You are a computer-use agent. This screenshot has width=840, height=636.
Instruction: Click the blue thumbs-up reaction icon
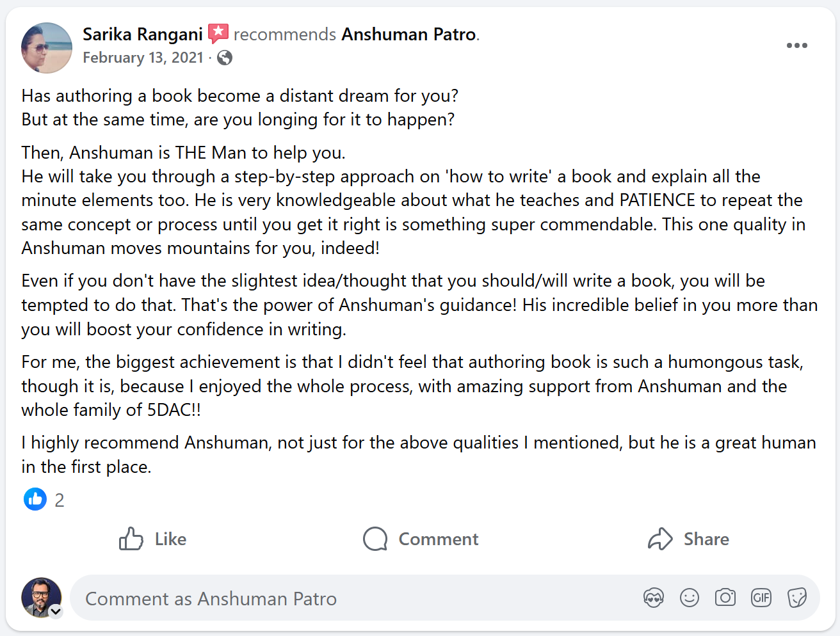click(x=35, y=499)
